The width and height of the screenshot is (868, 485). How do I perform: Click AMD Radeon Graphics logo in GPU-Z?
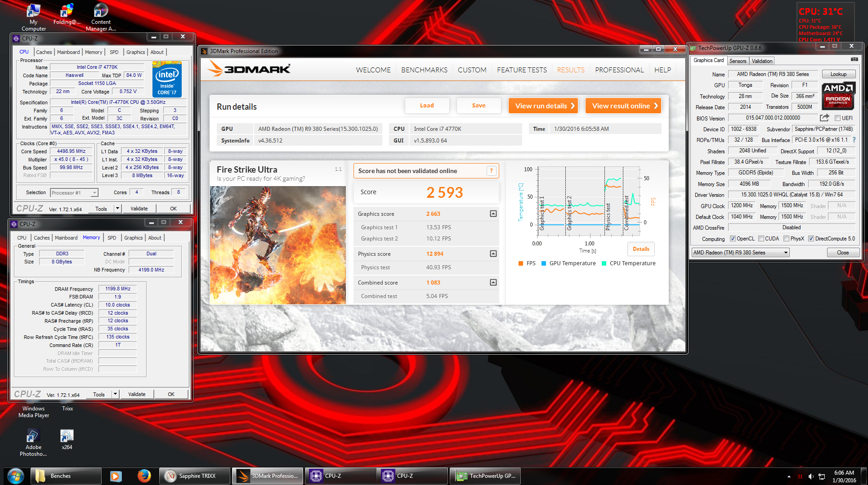838,96
